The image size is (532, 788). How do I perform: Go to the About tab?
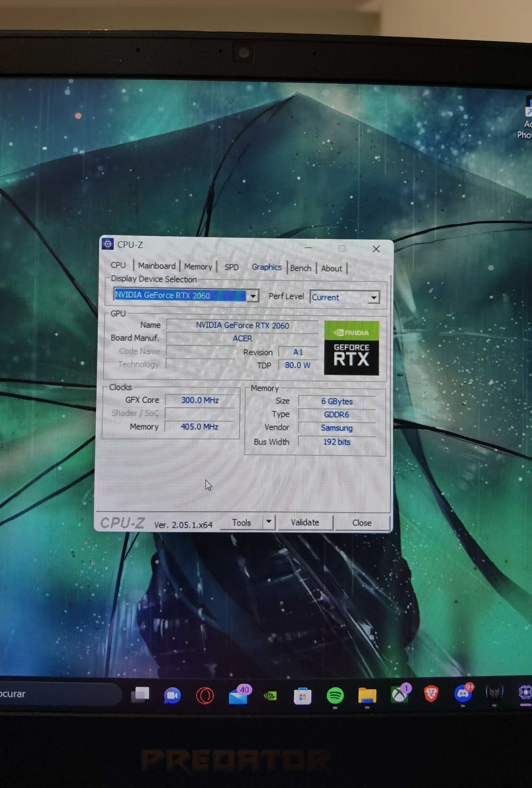[x=331, y=269]
